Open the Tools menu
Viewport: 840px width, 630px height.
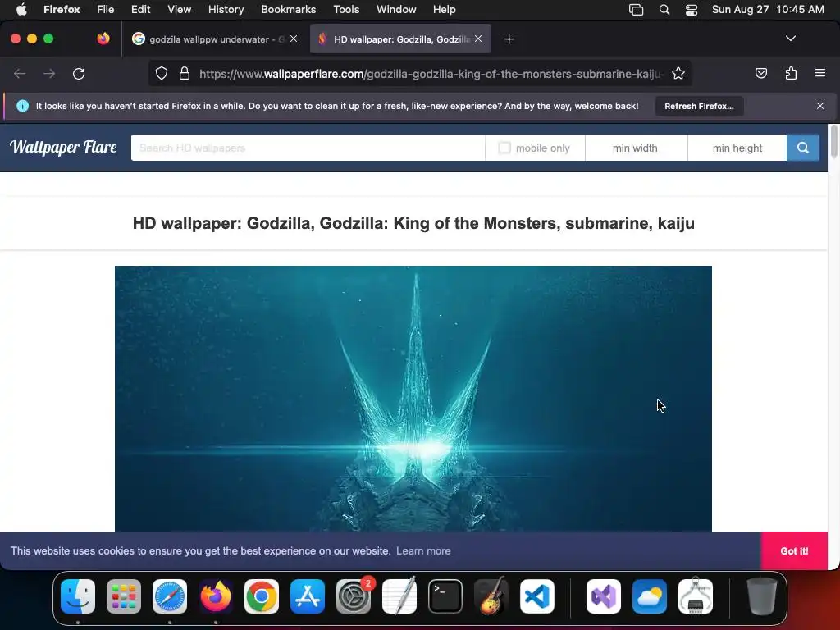(x=346, y=9)
